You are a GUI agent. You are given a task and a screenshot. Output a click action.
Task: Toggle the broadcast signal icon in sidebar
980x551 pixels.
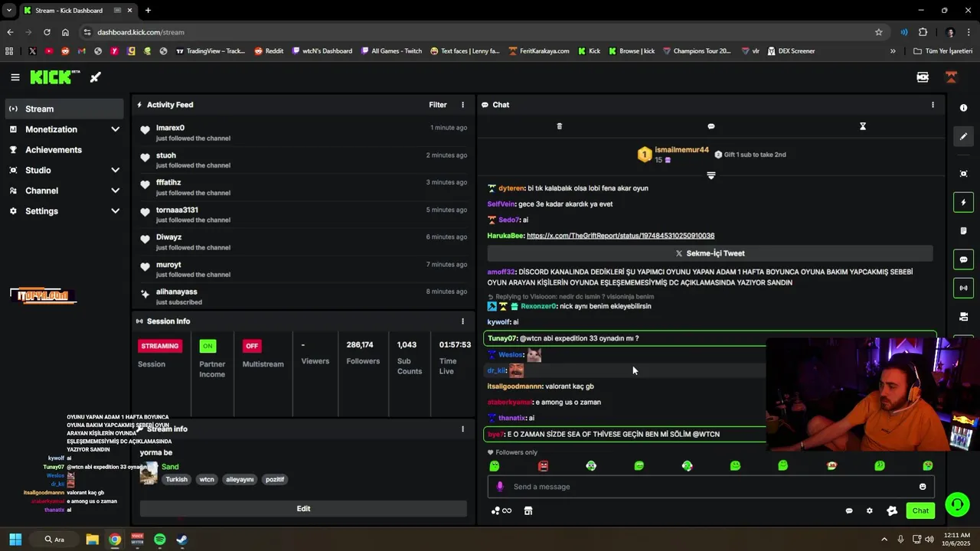coord(963,288)
